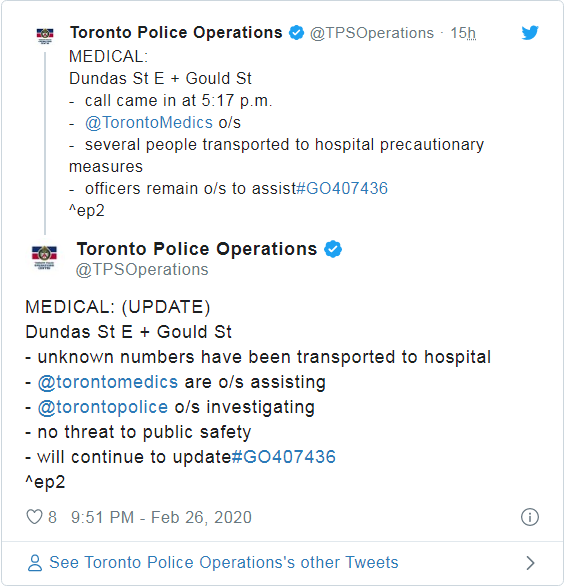Click the Twitter bird logo icon

point(530,33)
